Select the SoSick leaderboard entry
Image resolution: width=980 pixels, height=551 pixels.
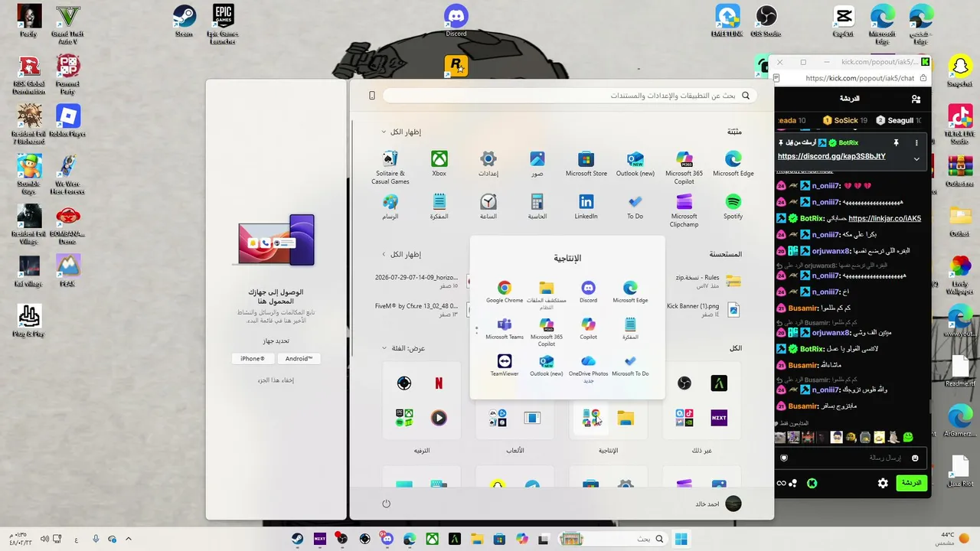(844, 120)
